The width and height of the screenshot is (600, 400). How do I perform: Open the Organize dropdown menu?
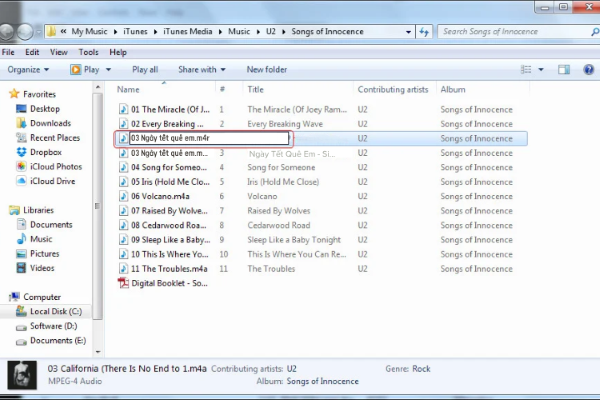[28, 70]
